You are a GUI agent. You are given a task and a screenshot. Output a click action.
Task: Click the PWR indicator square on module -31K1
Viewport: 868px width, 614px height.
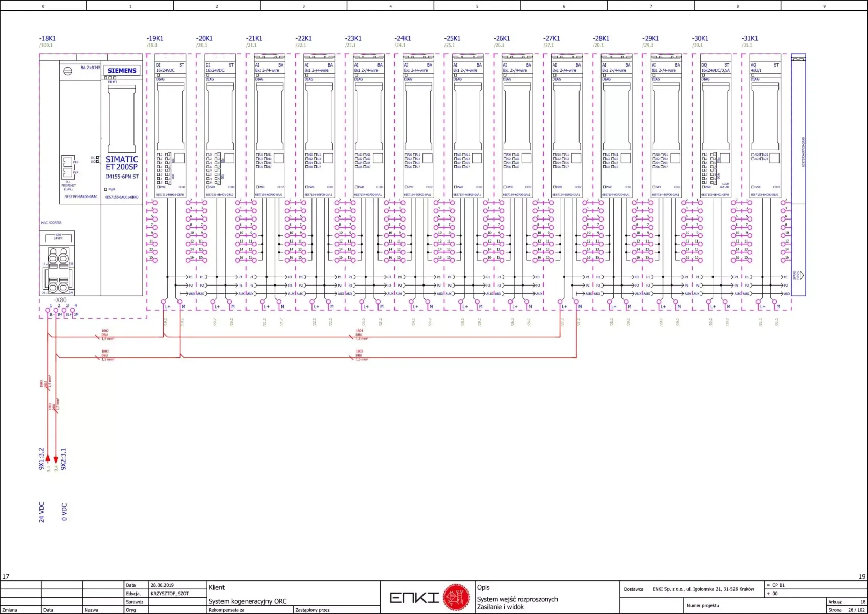click(x=752, y=187)
